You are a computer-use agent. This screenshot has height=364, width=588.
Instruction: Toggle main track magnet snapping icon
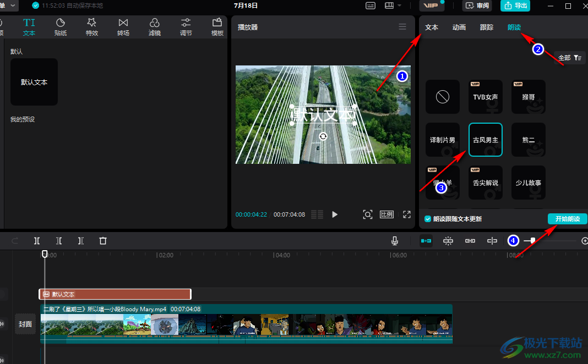click(x=426, y=241)
